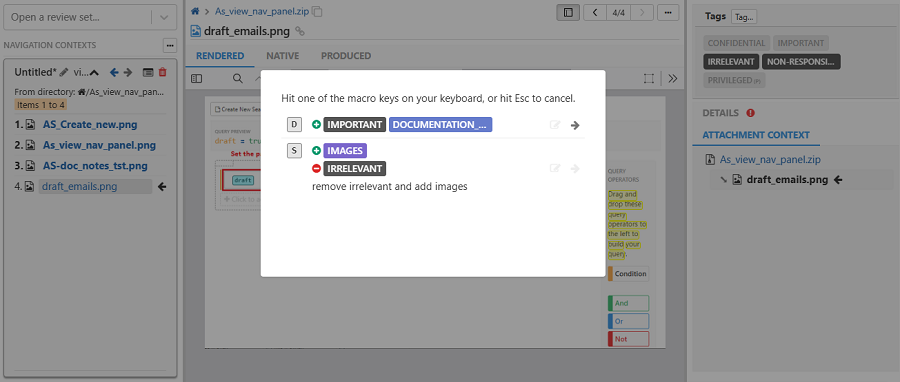Viewport: 900px width, 382px height.
Task: Click the IMAGES tag in macro S
Action: (345, 150)
